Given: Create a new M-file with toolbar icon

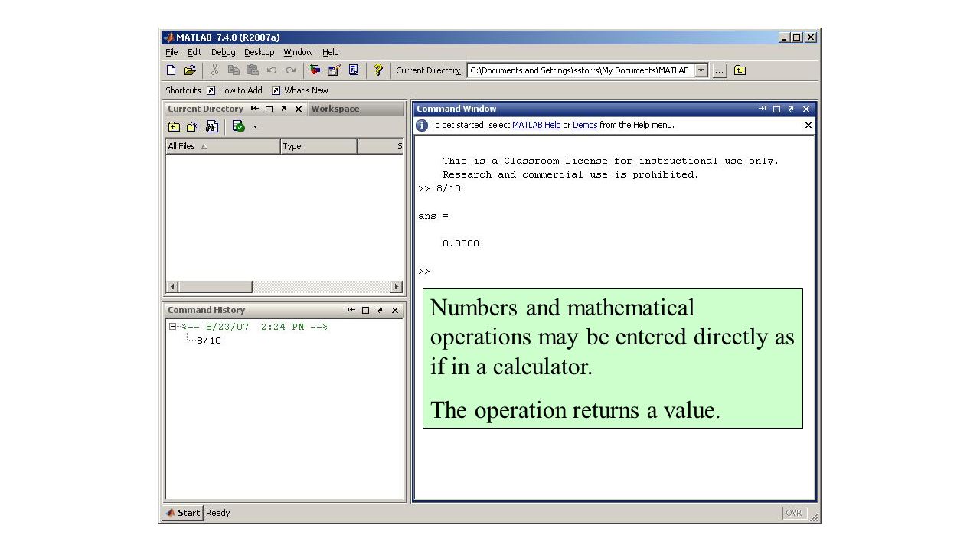Looking at the screenshot, I should pyautogui.click(x=171, y=70).
